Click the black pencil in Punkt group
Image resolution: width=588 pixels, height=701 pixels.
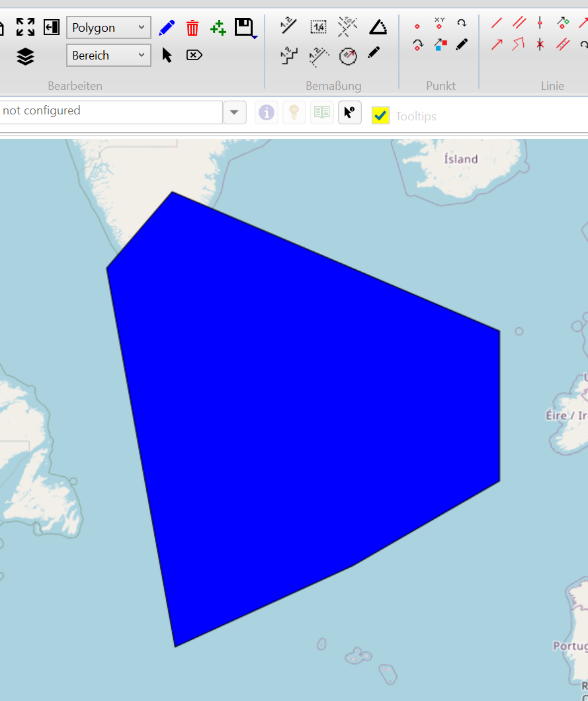click(462, 44)
